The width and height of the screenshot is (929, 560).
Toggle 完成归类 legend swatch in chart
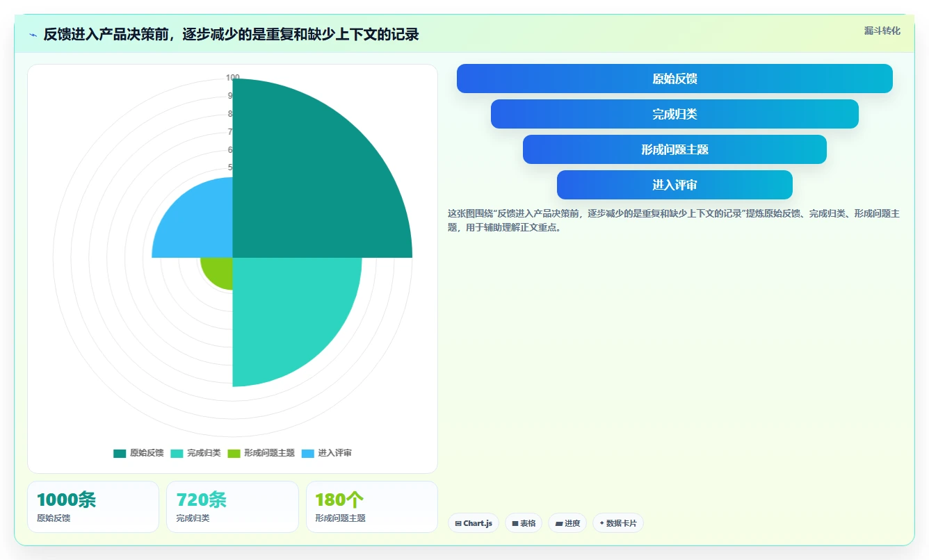177,453
